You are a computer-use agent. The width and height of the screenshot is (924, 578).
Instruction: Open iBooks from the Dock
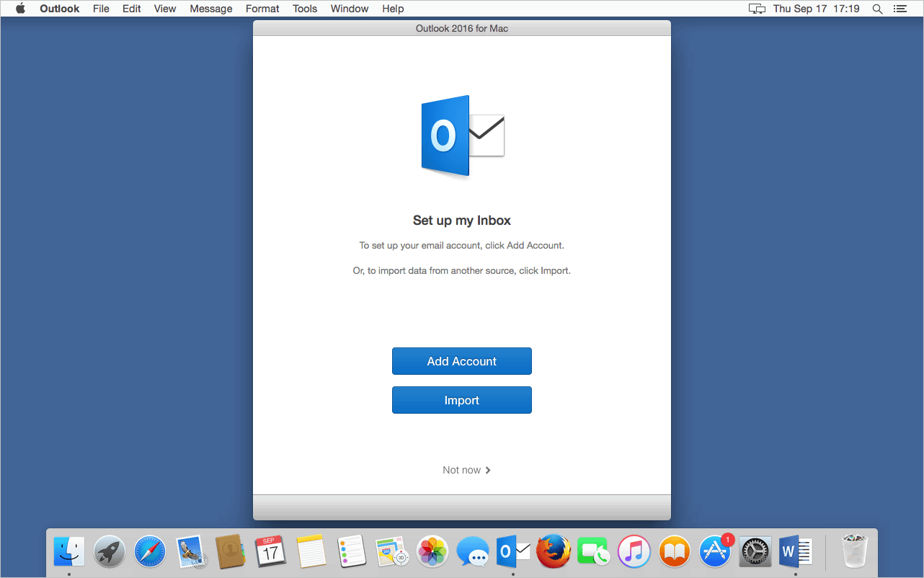click(x=675, y=552)
